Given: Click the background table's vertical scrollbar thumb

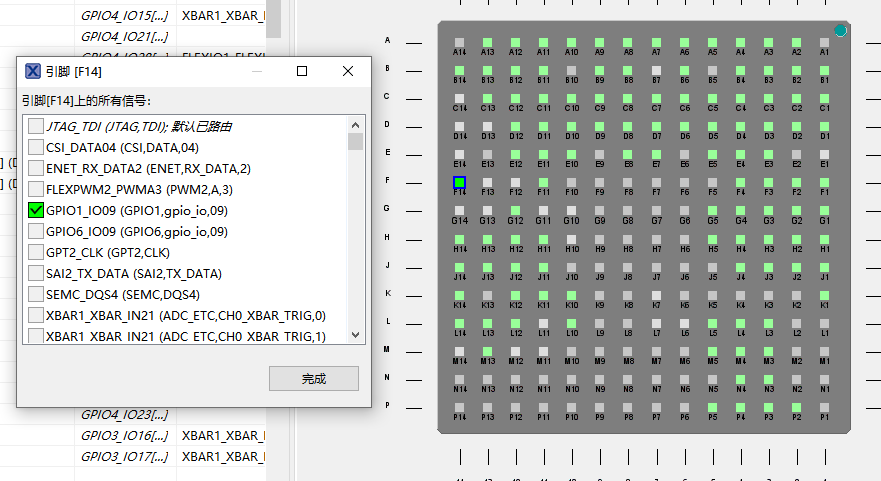Looking at the screenshot, I should click(273, 19).
